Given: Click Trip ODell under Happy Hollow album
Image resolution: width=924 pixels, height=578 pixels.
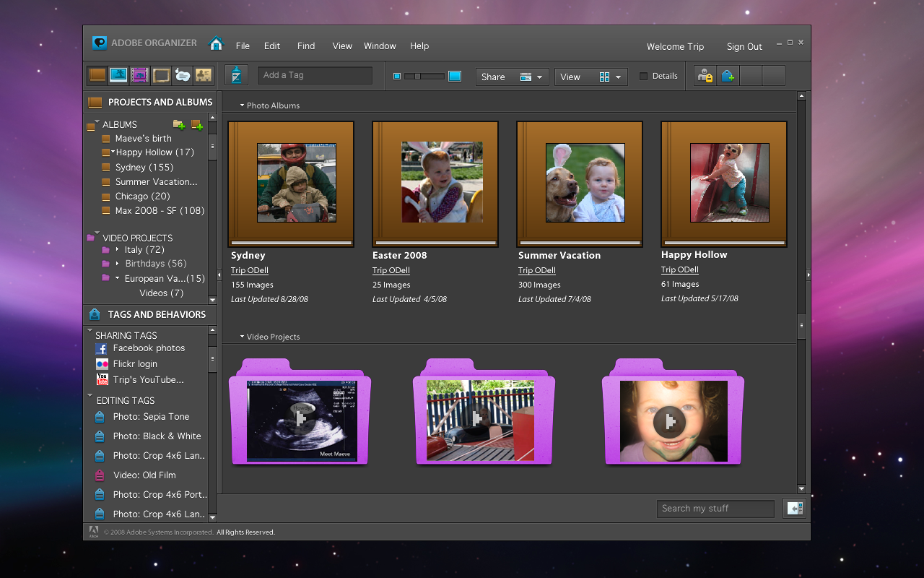Looking at the screenshot, I should click(680, 269).
